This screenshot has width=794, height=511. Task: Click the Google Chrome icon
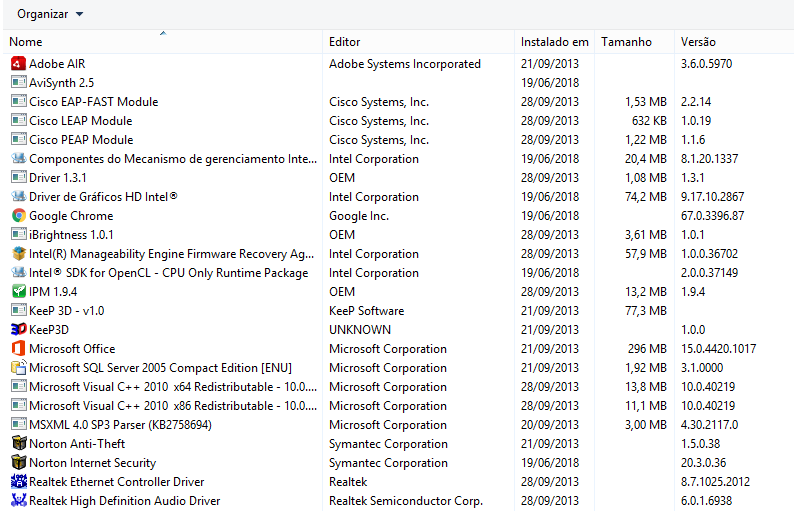18,216
